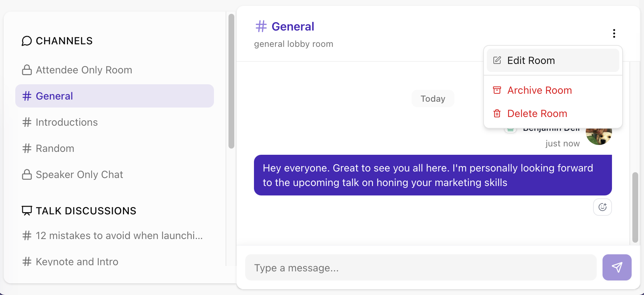Click the Type a message input field

point(421,268)
